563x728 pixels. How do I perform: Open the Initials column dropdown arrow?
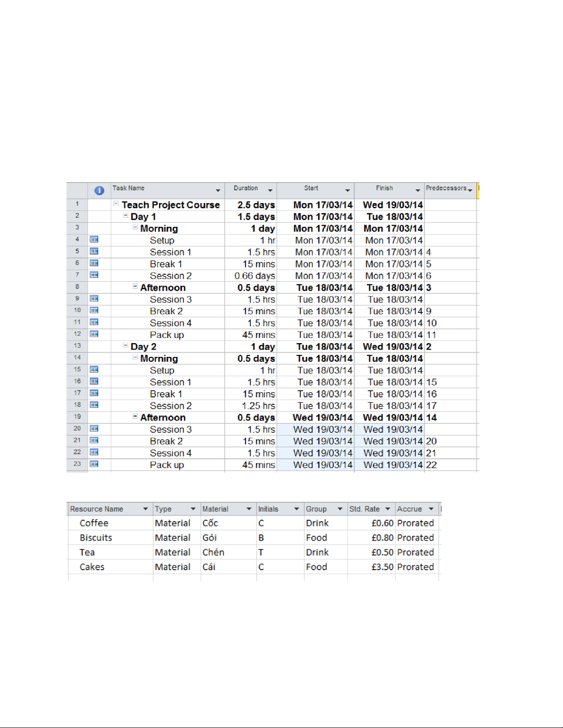pos(296,509)
